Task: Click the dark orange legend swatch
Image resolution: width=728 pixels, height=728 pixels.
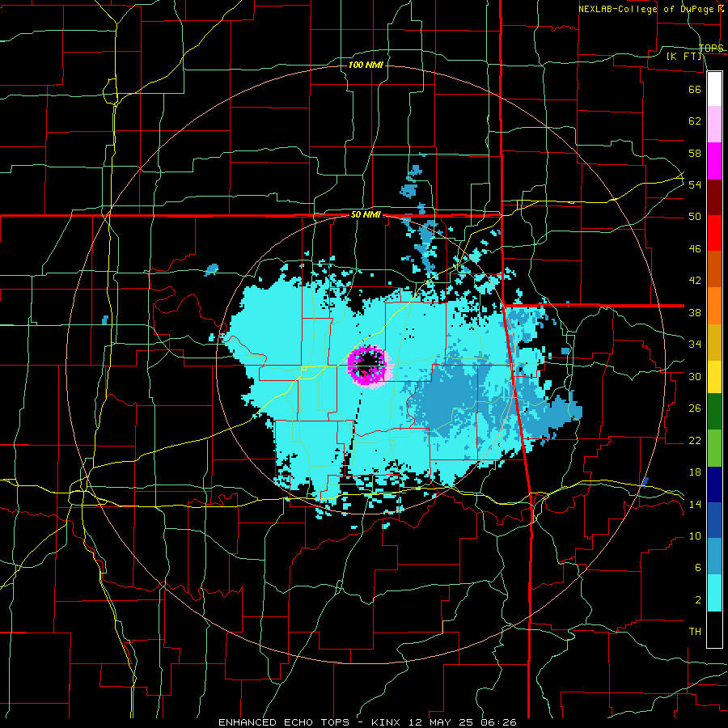Action: coord(714,269)
